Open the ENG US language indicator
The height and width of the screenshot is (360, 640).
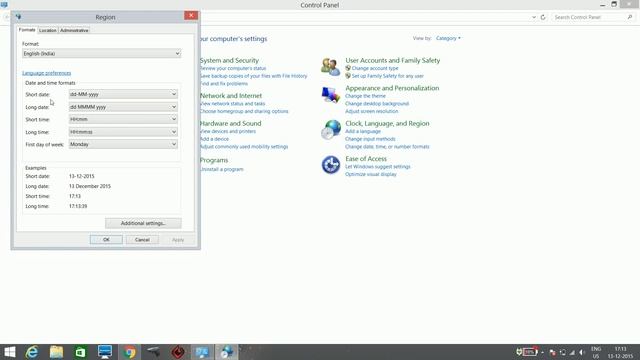(x=596, y=352)
